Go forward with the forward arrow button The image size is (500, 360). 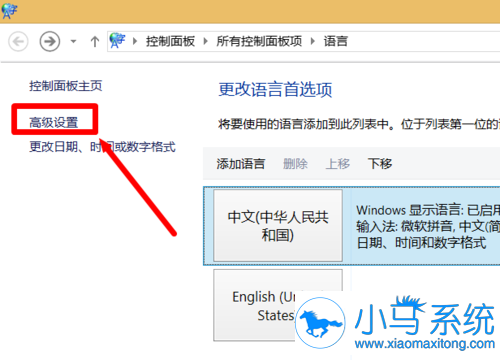pyautogui.click(x=50, y=42)
